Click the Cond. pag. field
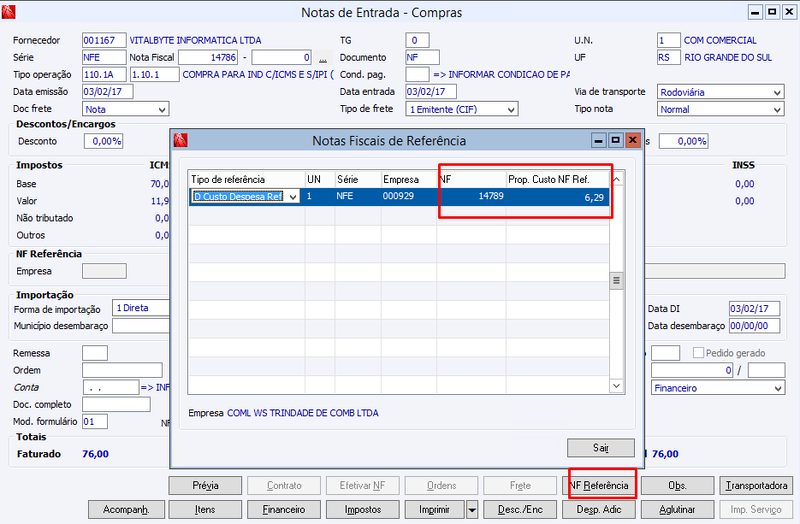The image size is (800, 524). 417,74
